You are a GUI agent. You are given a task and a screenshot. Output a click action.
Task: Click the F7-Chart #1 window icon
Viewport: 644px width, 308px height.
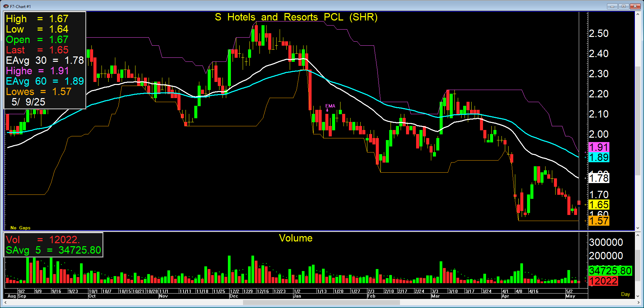[6, 6]
